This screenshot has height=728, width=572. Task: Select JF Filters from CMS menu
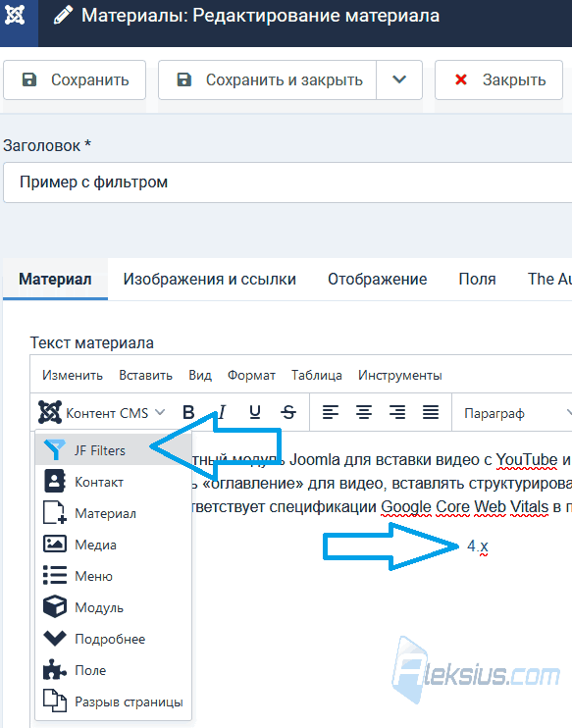click(x=113, y=450)
